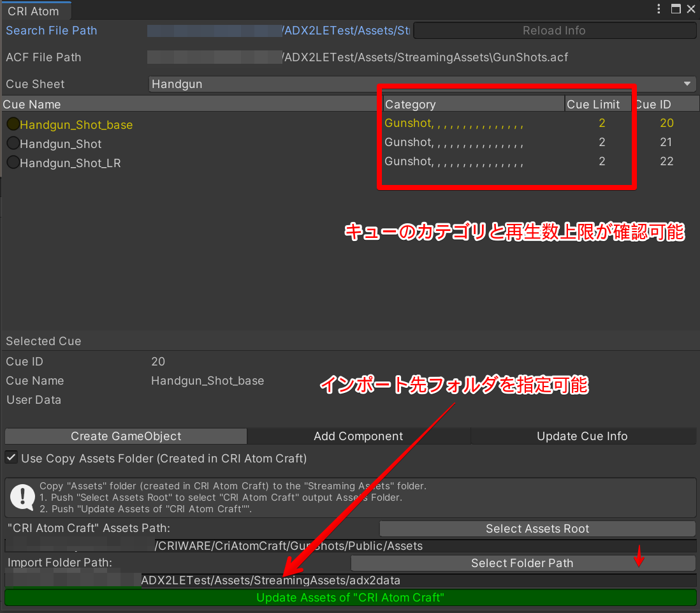The width and height of the screenshot is (700, 613).
Task: Click Select Folder Path button
Action: point(523,563)
